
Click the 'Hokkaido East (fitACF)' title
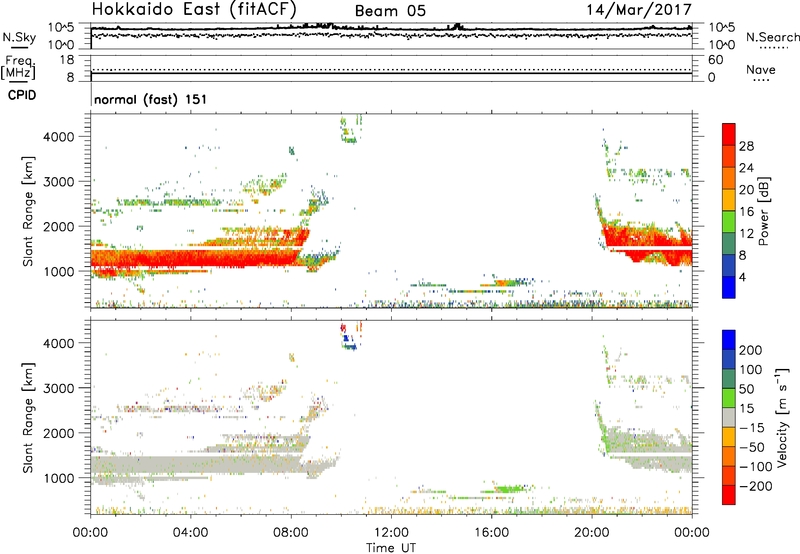194,9
